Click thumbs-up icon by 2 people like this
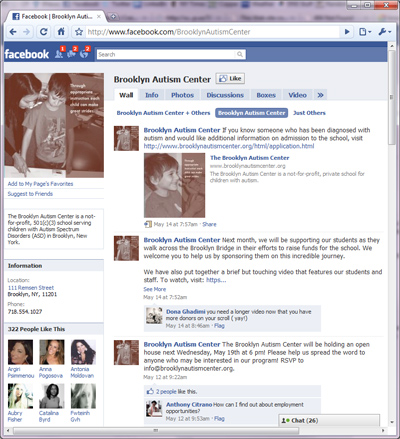The width and height of the screenshot is (400, 439). tap(150, 391)
